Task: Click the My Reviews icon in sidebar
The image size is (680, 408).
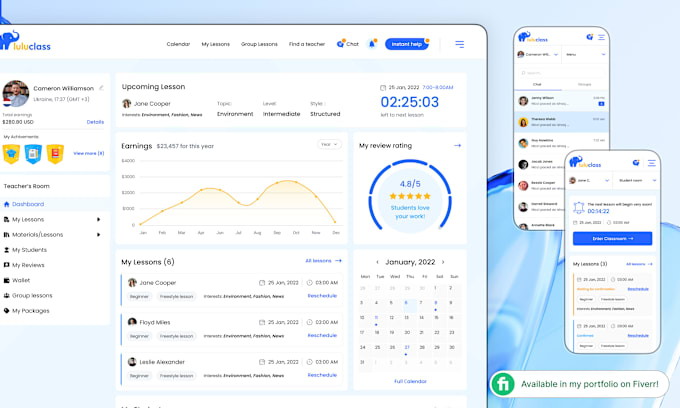Action: pos(7,265)
